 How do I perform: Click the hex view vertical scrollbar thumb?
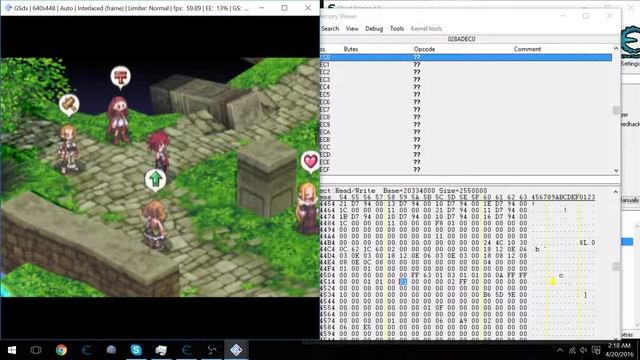click(616, 267)
